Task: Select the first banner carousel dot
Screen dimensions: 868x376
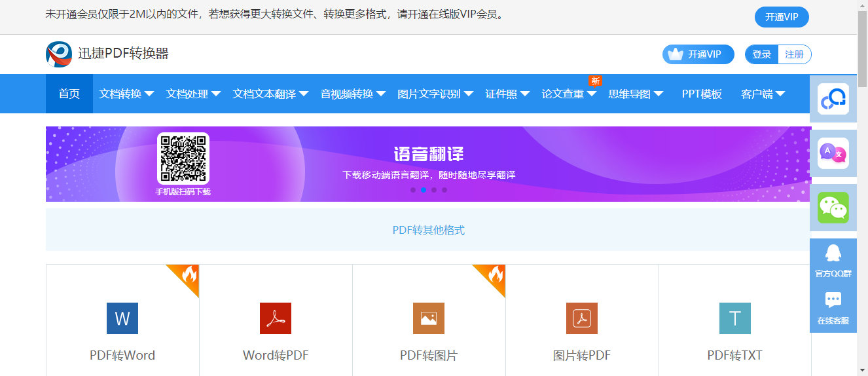Action: pyautogui.click(x=413, y=190)
